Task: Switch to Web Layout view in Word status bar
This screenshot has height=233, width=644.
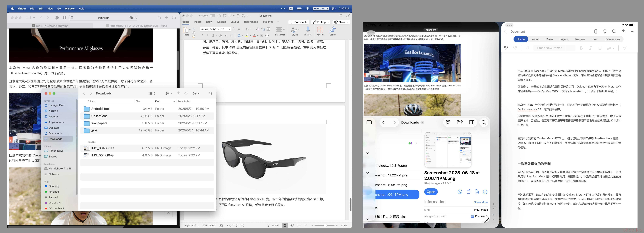Action: [x=292, y=225]
